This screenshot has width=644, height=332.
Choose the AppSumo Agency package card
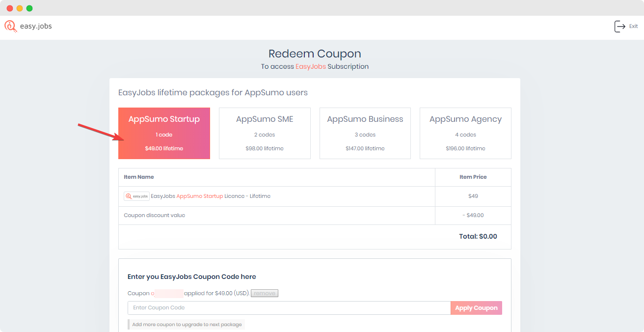[465, 134]
